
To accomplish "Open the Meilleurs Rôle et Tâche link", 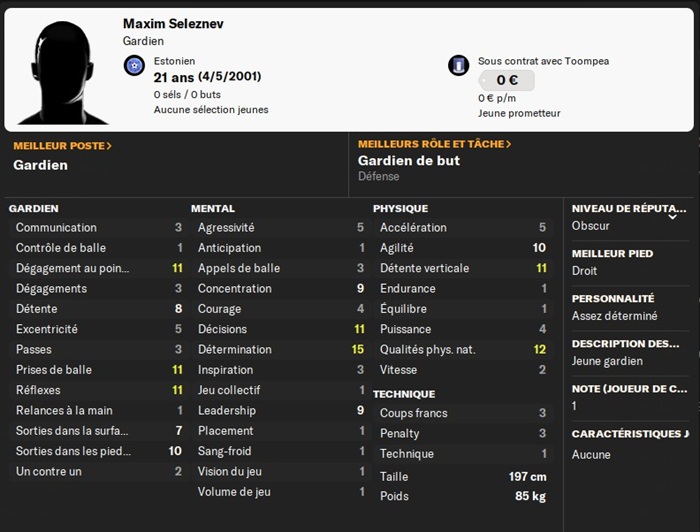I will (x=434, y=144).
